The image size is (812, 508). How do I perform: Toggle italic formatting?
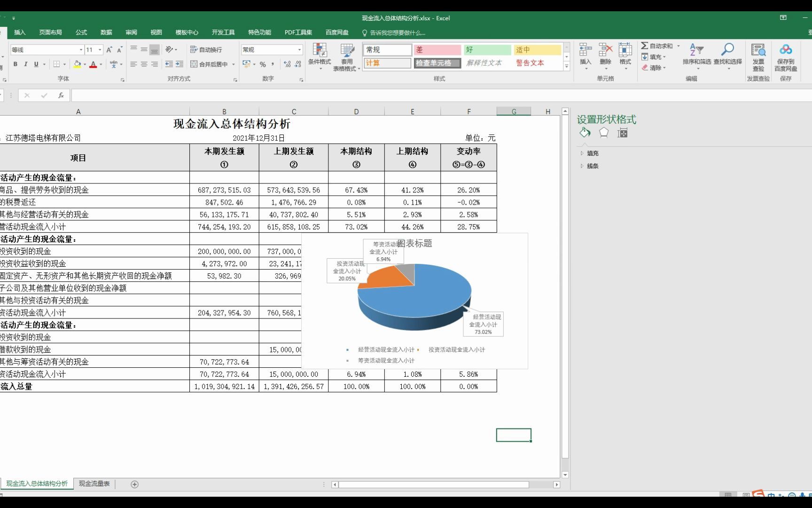[x=26, y=64]
